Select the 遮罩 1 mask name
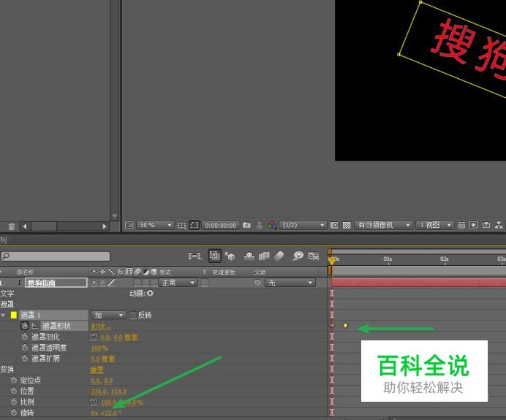 [31, 315]
